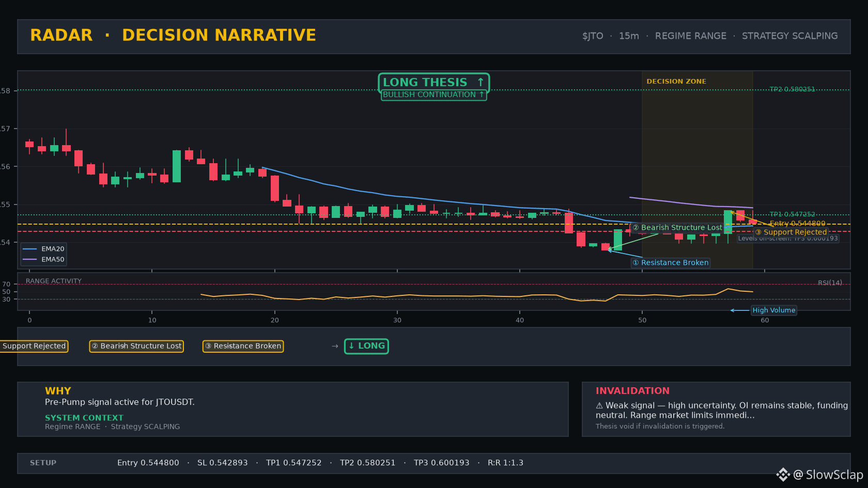Click the INVALIDATION heading
The width and height of the screenshot is (868, 488).
click(632, 391)
